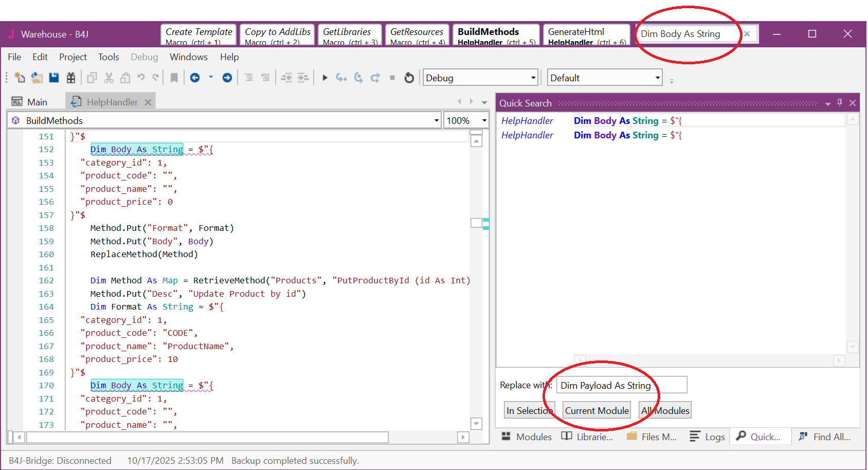
Task: Click the Current Module replace button
Action: [596, 410]
